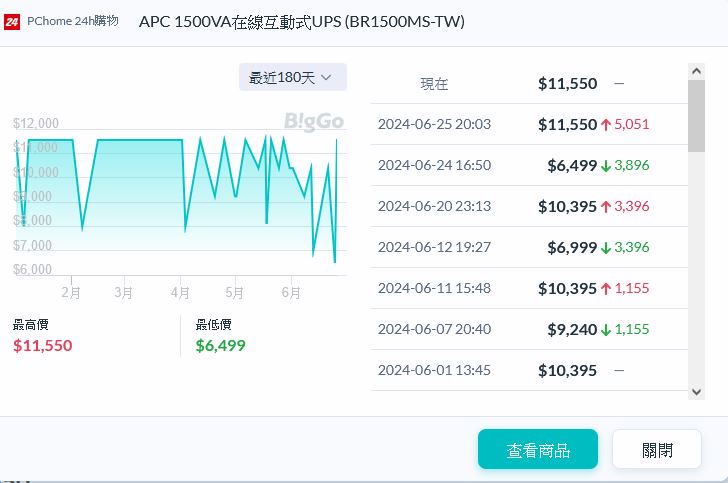Open the 最近180天 time range dropdown
The width and height of the screenshot is (728, 483).
point(292,77)
